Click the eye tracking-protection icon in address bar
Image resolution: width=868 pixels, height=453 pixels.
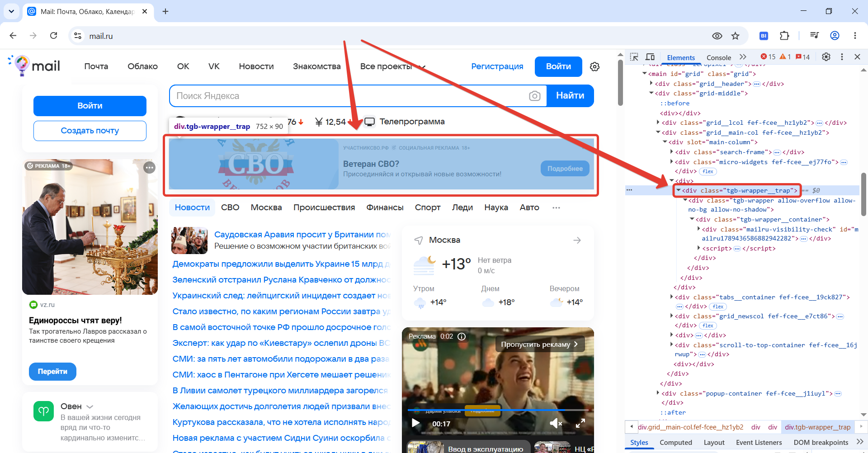pos(717,36)
